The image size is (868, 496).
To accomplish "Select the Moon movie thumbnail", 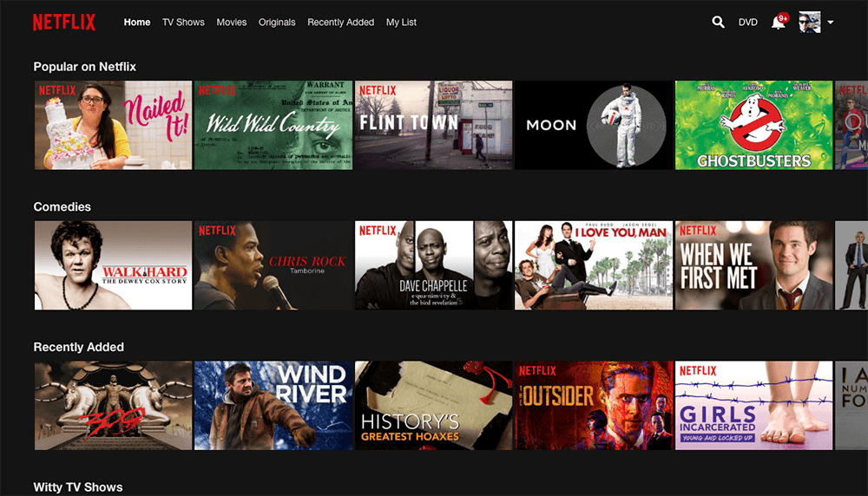I will pos(594,125).
